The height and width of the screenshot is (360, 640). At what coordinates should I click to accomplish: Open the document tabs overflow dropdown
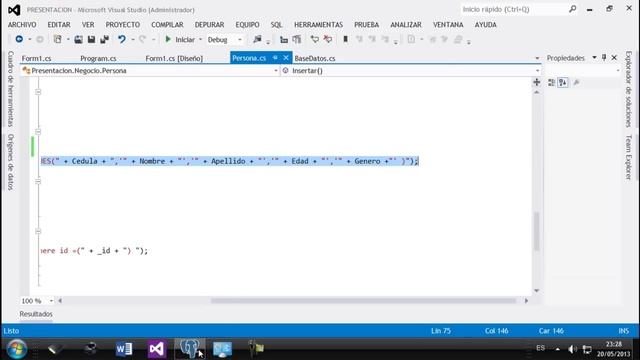tap(537, 58)
